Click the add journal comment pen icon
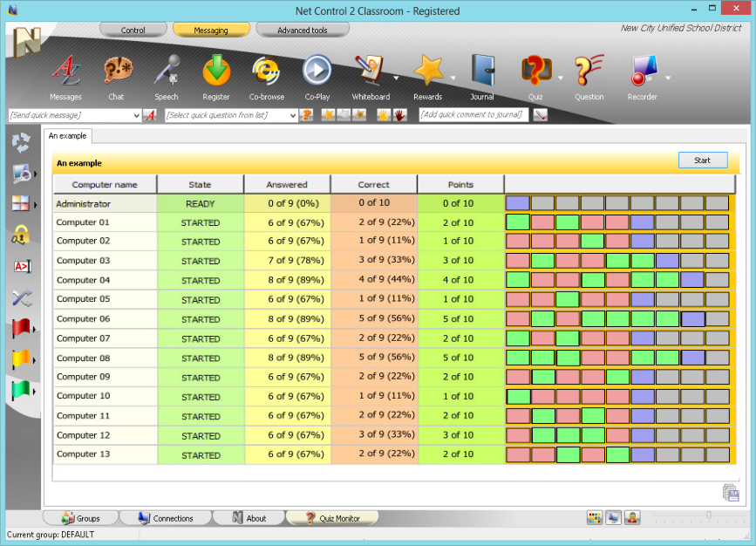 [x=541, y=115]
